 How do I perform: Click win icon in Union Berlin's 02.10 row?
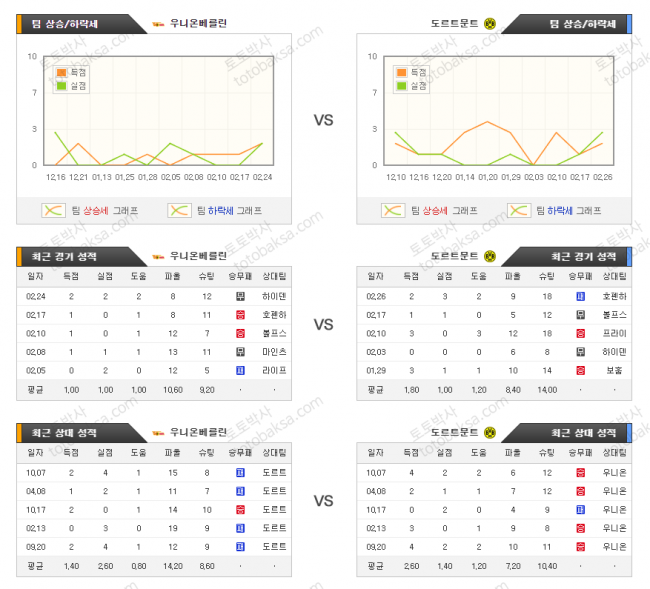(240, 333)
